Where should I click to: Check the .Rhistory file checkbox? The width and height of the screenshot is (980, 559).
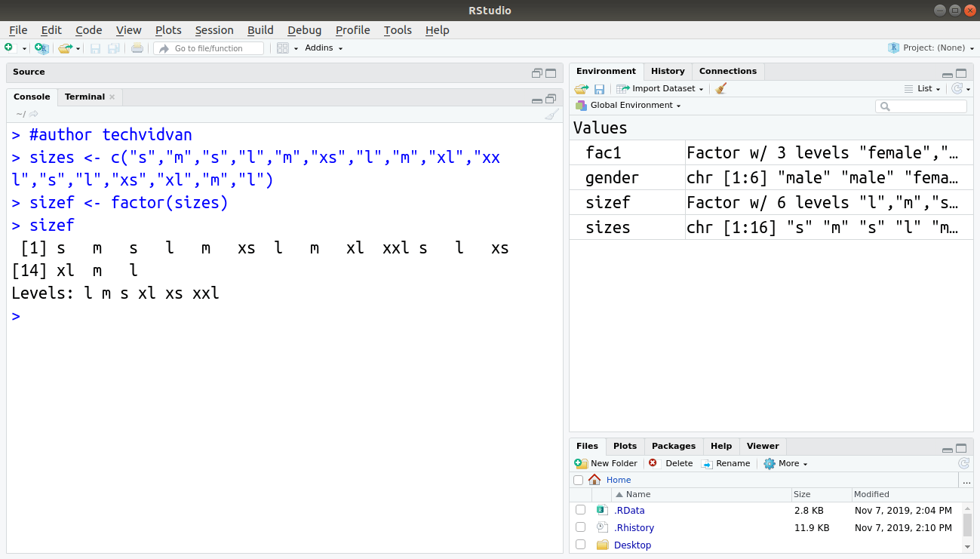click(x=580, y=527)
